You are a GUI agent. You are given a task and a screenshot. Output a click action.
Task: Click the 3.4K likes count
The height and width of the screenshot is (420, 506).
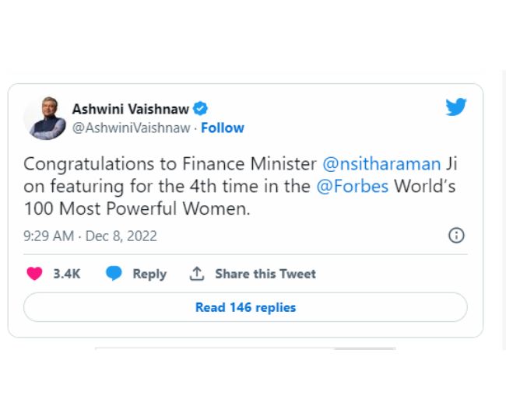coord(67,274)
